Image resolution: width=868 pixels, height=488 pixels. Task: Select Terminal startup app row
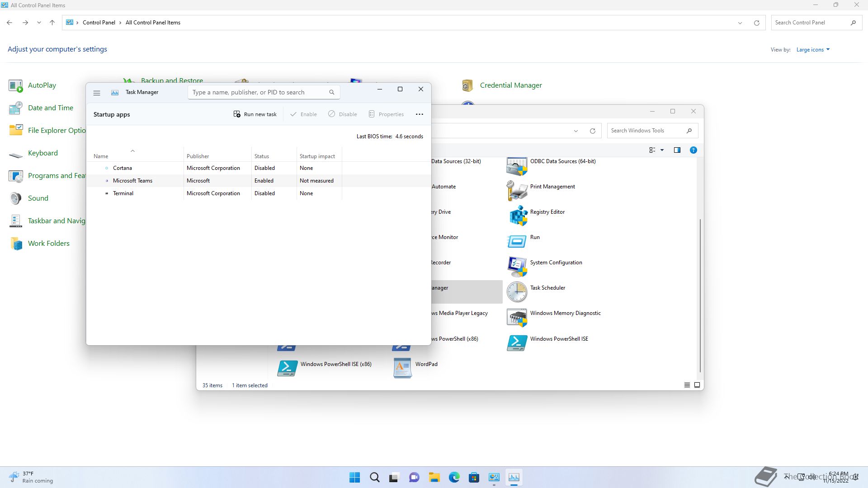(259, 193)
